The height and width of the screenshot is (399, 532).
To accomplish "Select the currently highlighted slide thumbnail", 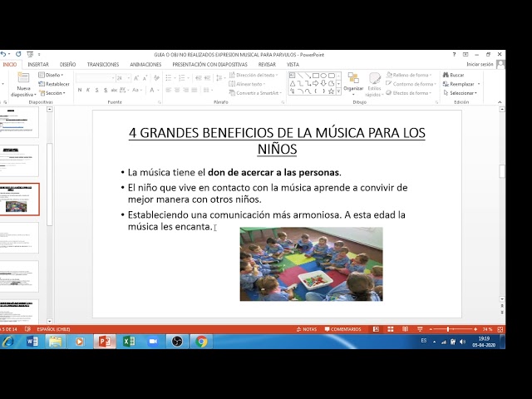I will 20,199.
